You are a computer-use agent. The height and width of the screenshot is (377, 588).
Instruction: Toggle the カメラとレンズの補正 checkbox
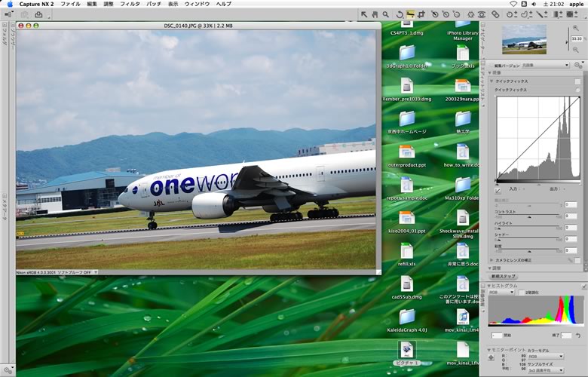click(577, 260)
